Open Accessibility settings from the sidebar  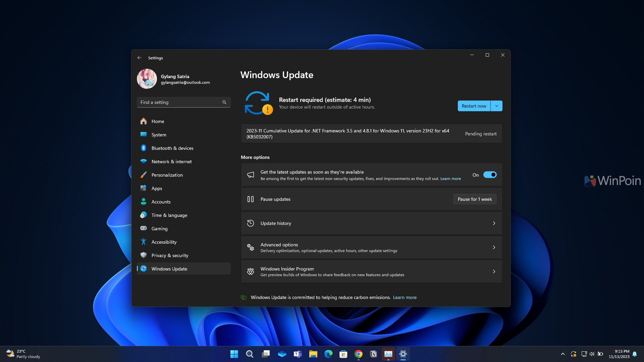[x=164, y=242]
